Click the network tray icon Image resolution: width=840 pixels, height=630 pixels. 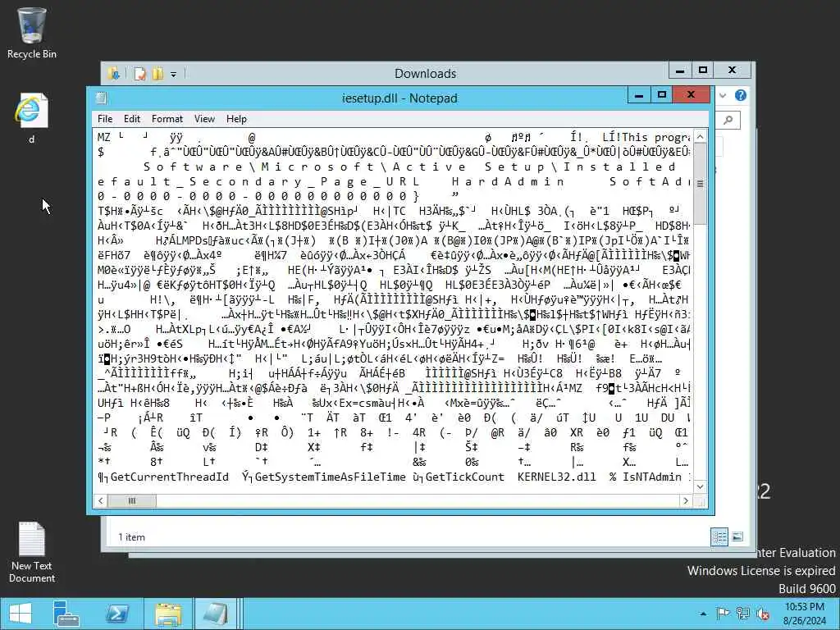coord(742,614)
